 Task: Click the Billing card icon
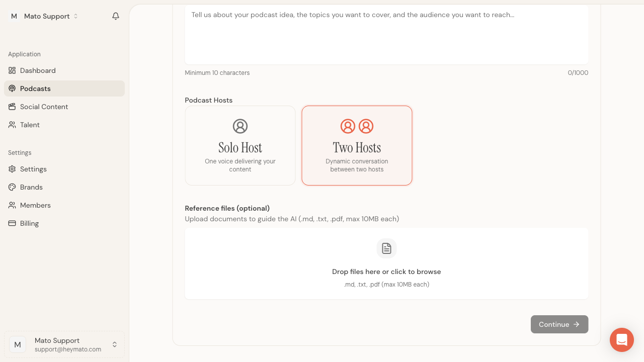12,223
